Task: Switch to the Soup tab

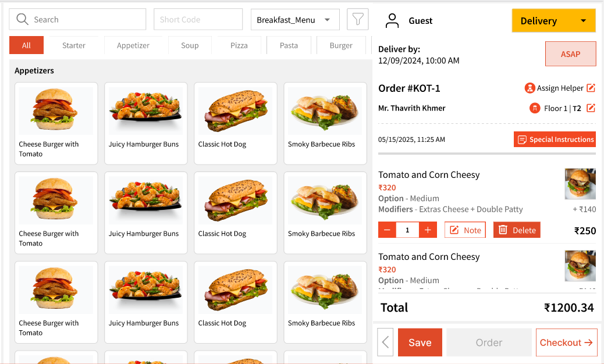Action: (x=190, y=45)
